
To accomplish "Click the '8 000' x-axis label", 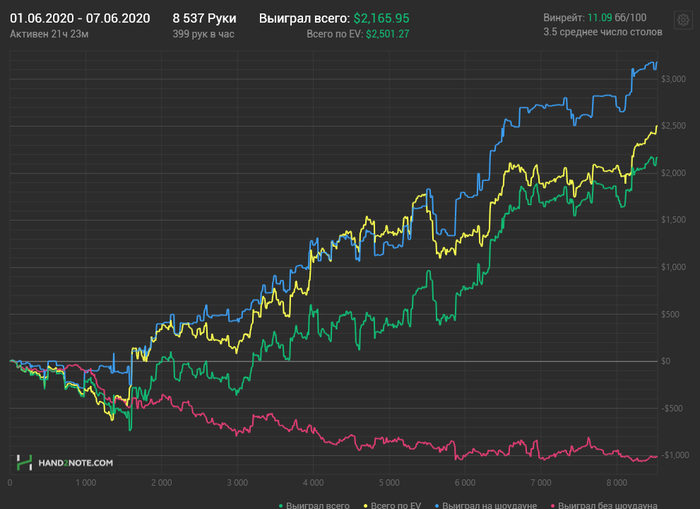I will click(x=617, y=483).
